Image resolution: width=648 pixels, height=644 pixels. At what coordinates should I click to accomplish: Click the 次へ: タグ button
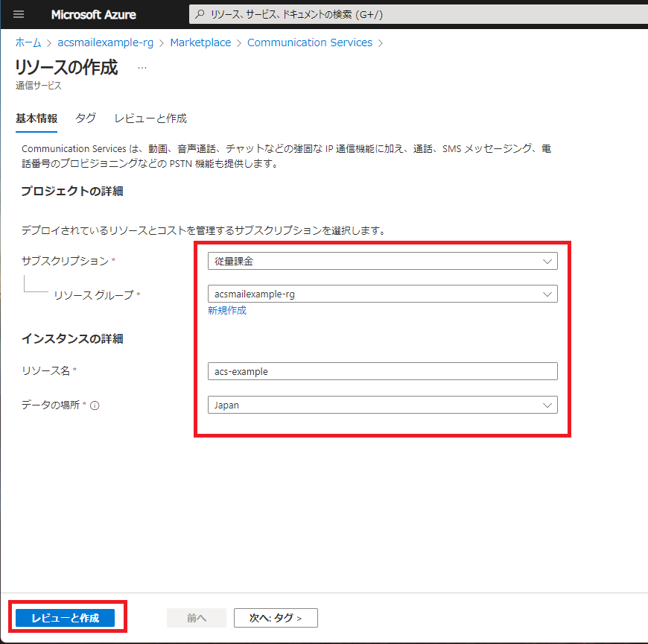click(x=276, y=618)
